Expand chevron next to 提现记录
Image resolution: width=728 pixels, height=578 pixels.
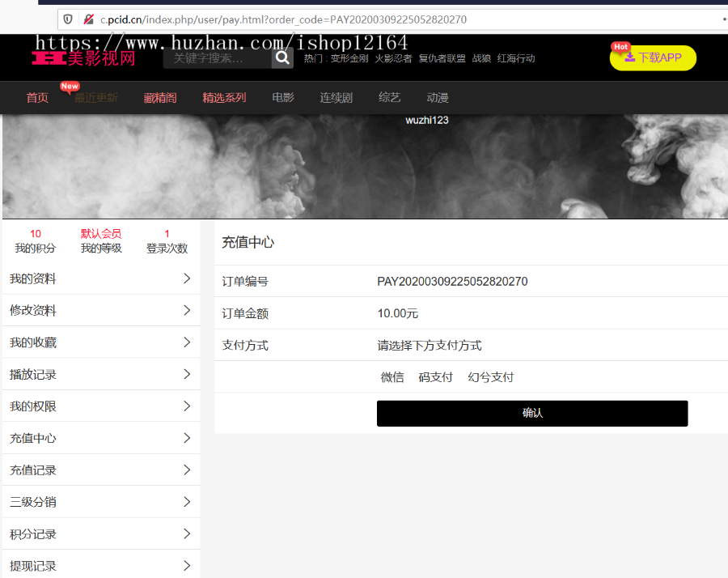187,566
